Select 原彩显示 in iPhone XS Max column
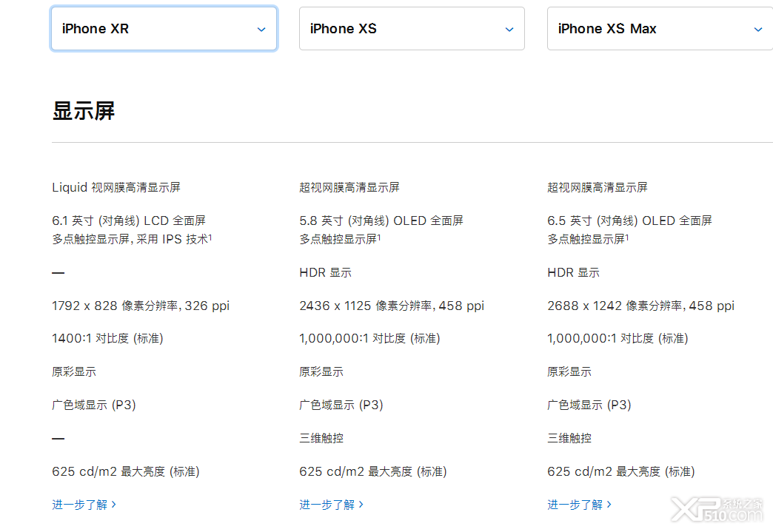 [x=569, y=372]
